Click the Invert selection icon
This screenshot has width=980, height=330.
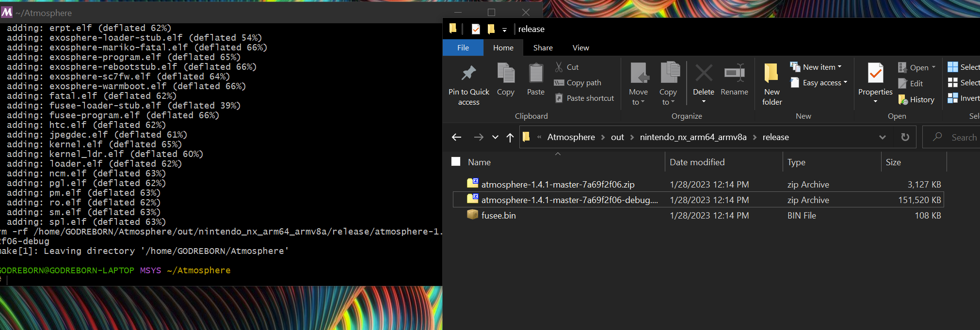pyautogui.click(x=953, y=98)
